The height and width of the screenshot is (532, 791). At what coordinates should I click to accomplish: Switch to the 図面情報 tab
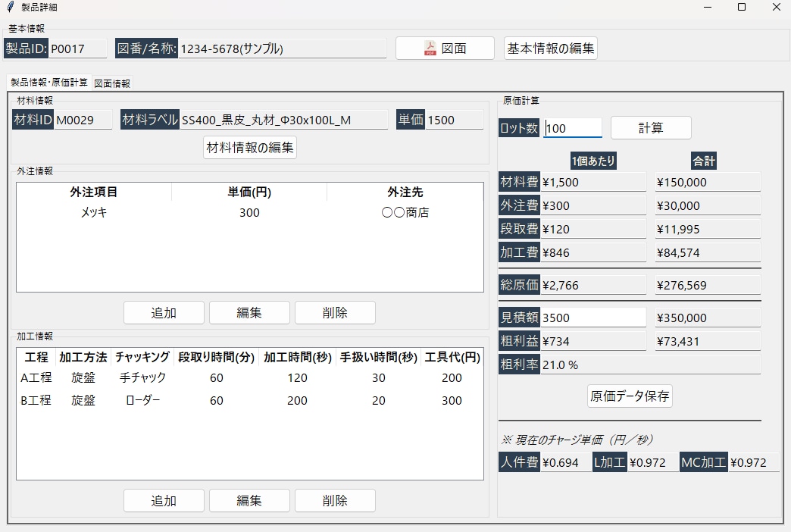112,83
